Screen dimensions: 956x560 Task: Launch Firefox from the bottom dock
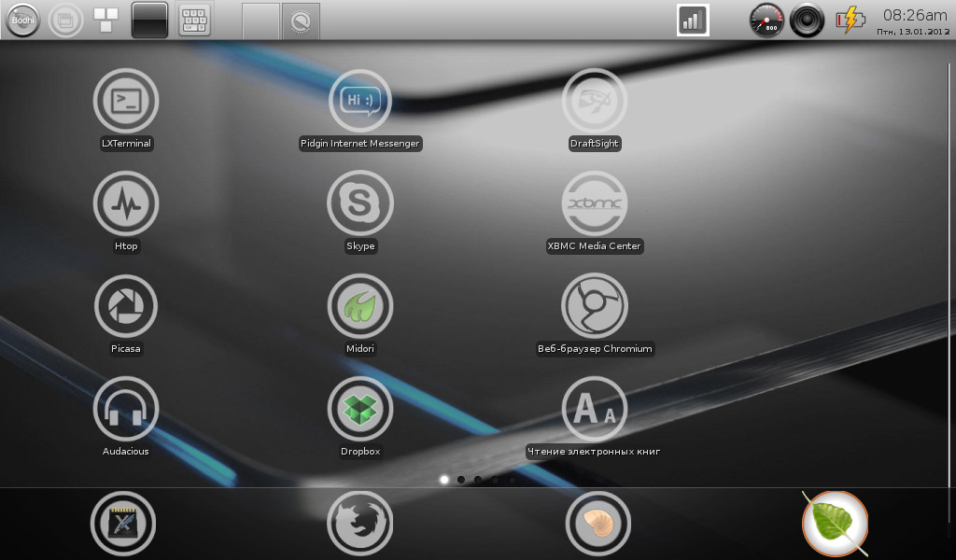pyautogui.click(x=359, y=524)
